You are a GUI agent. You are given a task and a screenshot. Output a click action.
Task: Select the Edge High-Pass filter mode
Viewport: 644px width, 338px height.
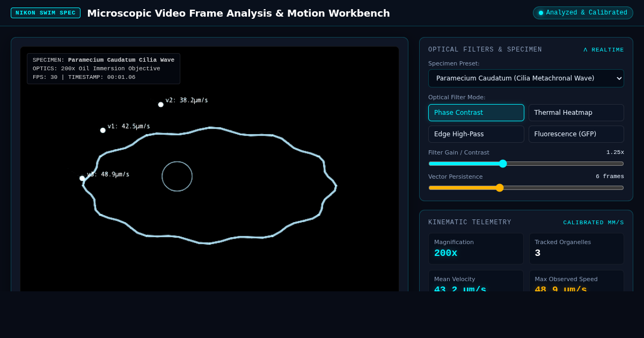pos(476,134)
